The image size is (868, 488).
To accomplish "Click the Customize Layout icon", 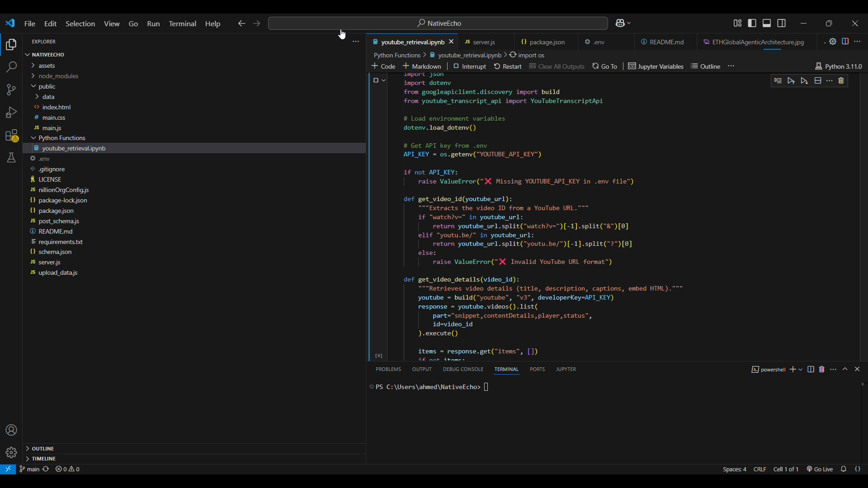I will 737,23.
